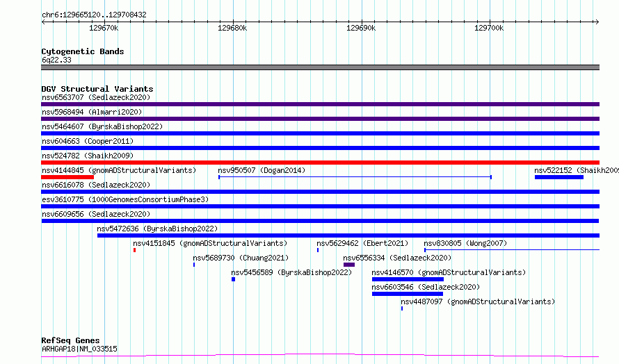The width and height of the screenshot is (619, 364).
Task: Select the purple nsv6556334 variant block
Action: (x=349, y=265)
